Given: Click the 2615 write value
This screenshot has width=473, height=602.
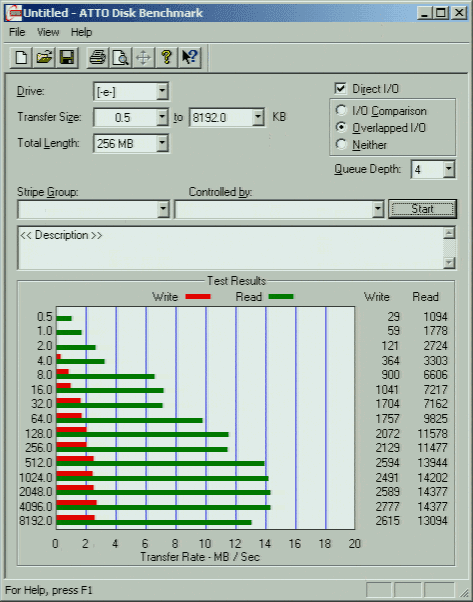Looking at the screenshot, I should (x=387, y=521).
